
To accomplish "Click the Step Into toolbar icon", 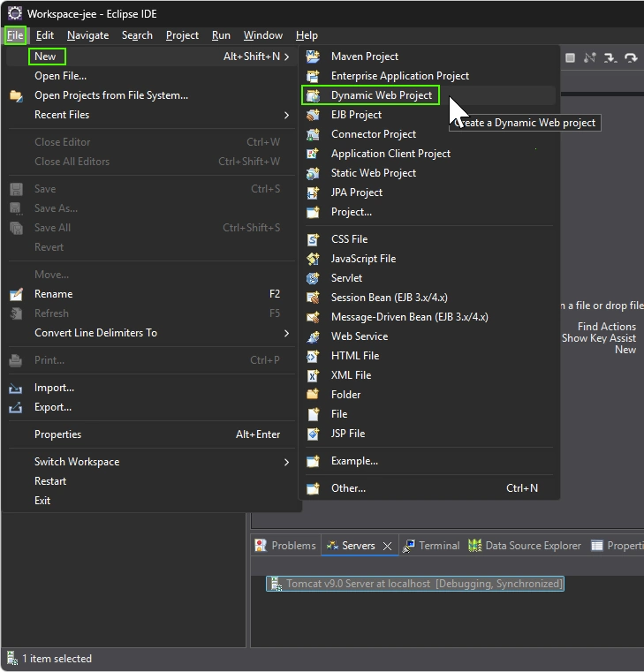I will tap(610, 57).
